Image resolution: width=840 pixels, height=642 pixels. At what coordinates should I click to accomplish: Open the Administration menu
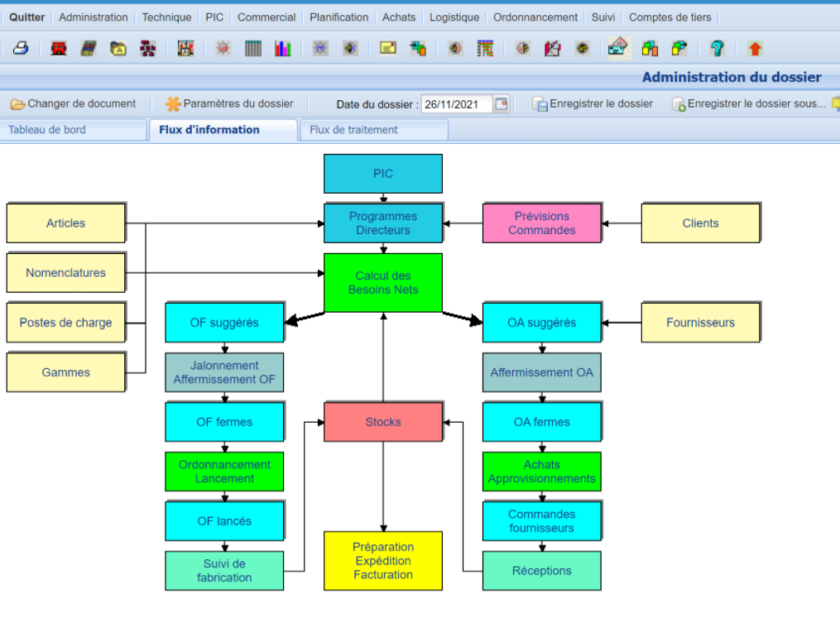pos(94,17)
